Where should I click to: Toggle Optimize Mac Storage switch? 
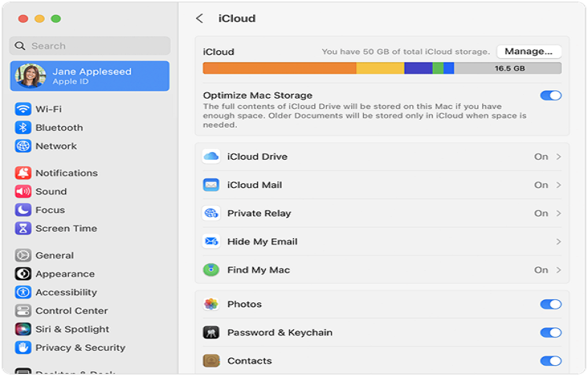coord(550,96)
